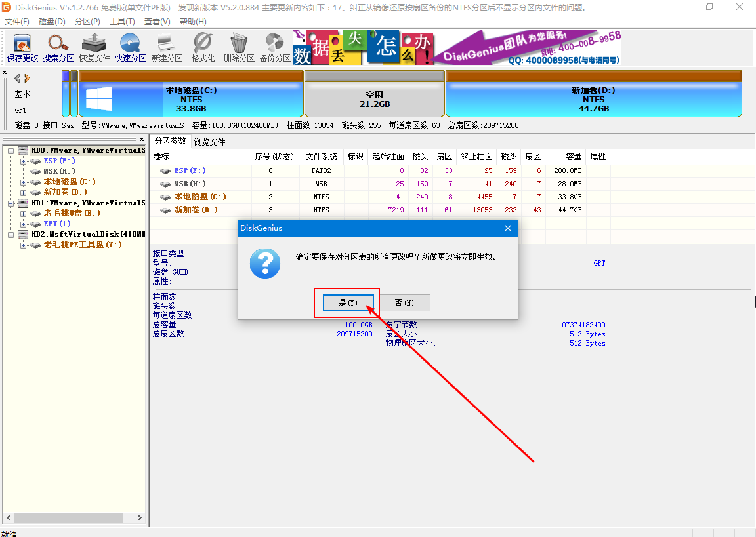This screenshot has height=537, width=756.
Task: Select the 格式化 toolbar icon
Action: click(x=203, y=48)
